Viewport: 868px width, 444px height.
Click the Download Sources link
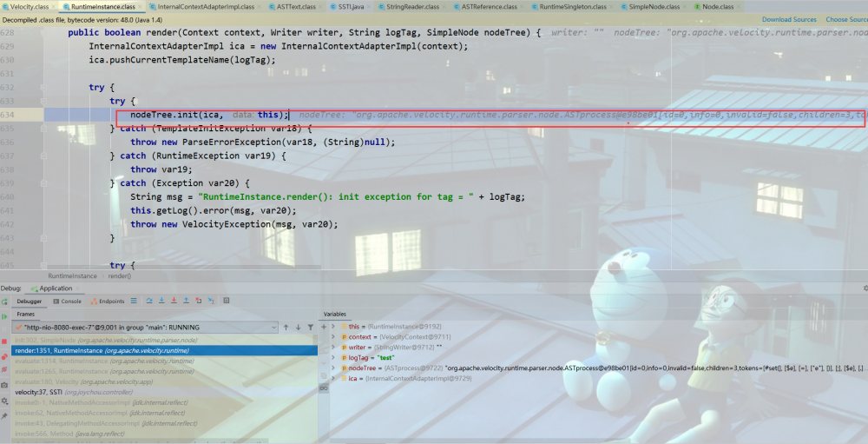[x=789, y=19]
